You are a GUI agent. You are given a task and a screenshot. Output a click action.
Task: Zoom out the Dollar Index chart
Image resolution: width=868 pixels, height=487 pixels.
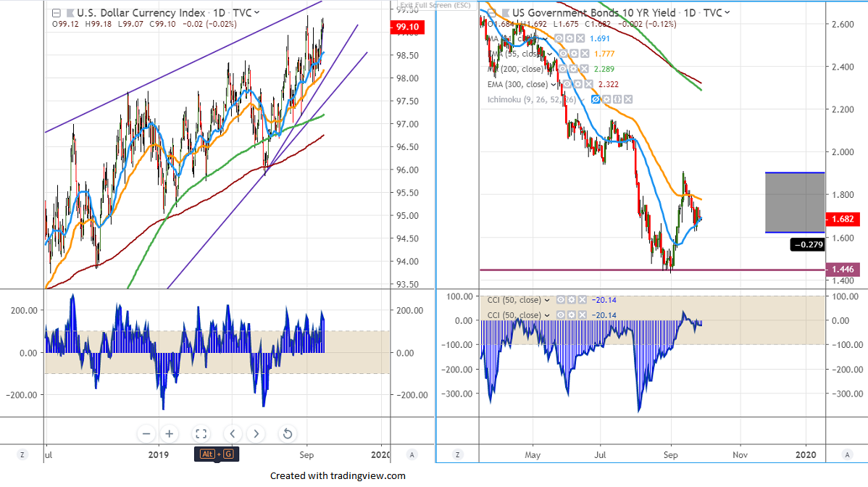(x=146, y=434)
